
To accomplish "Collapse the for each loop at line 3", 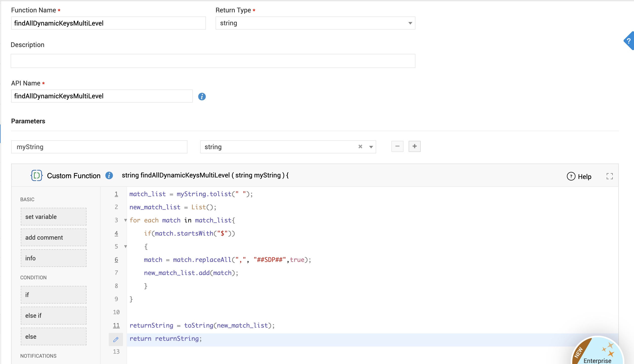I will click(125, 220).
